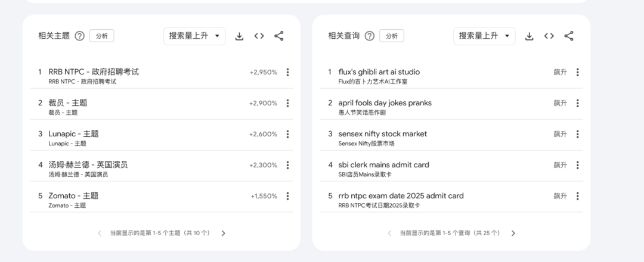Open 搜索量上升 dropdown in 相关查询 panel

(x=484, y=36)
